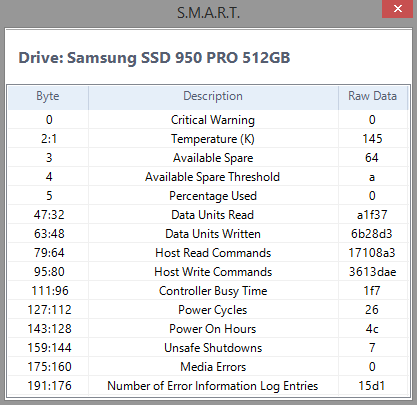
Task: Click Power Cycles raw value 26
Action: click(372, 310)
